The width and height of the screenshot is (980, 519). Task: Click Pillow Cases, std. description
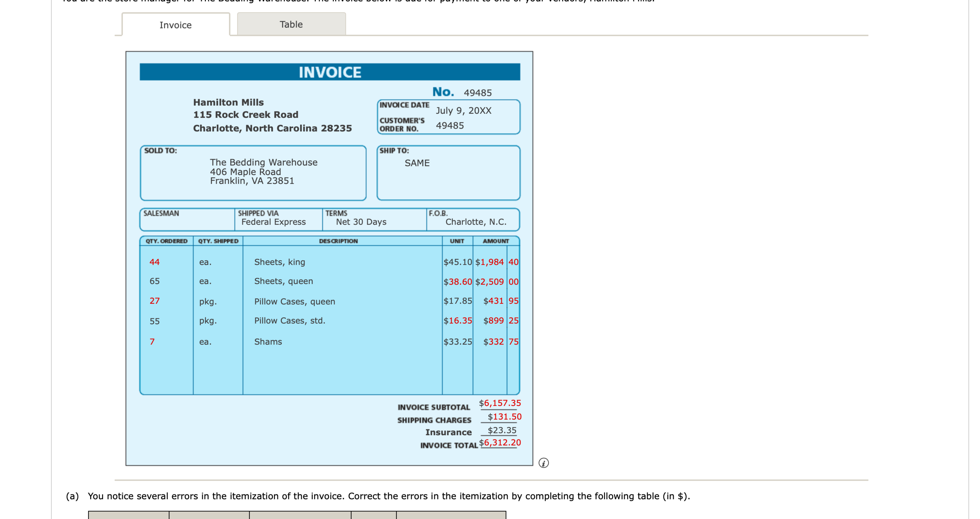[290, 321]
